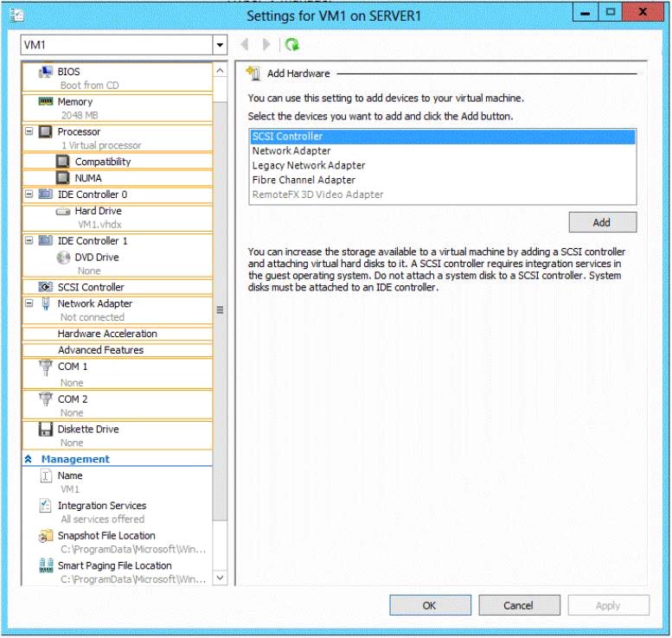Maximize the settings window
This screenshot has width=672, height=638.
[x=610, y=12]
